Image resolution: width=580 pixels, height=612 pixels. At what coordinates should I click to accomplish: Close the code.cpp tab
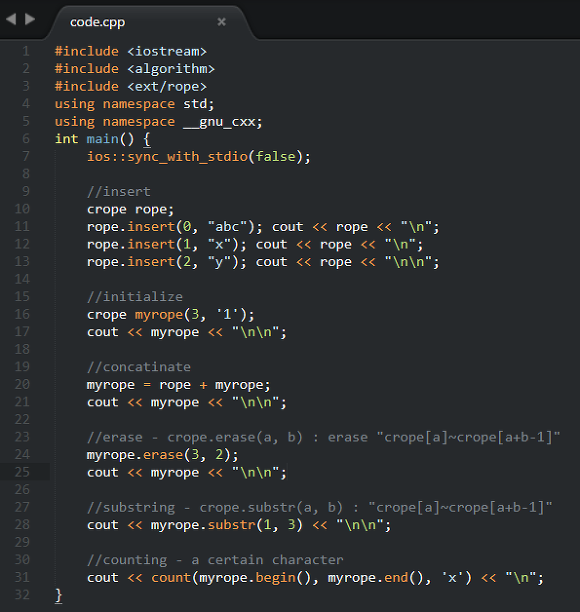point(221,22)
